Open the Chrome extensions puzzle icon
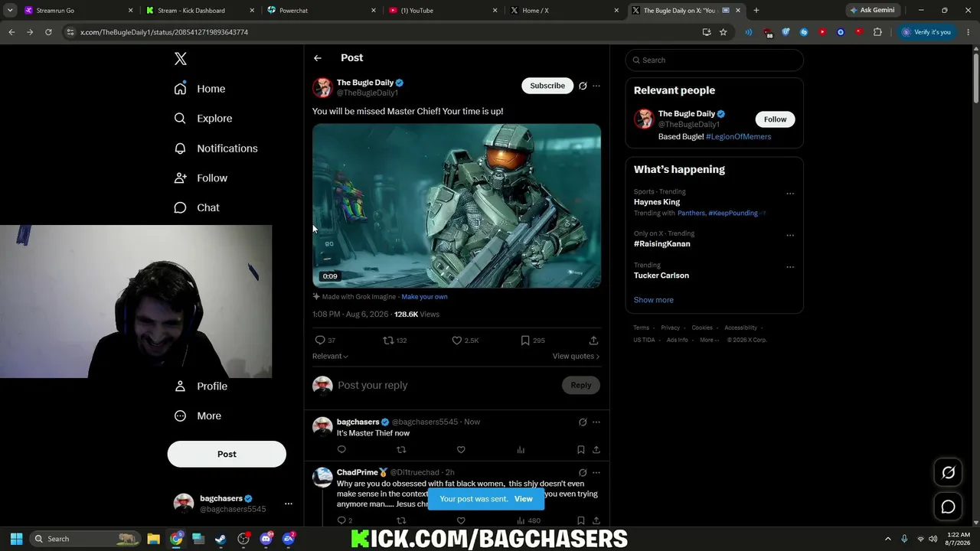The height and width of the screenshot is (551, 980). (x=877, y=32)
